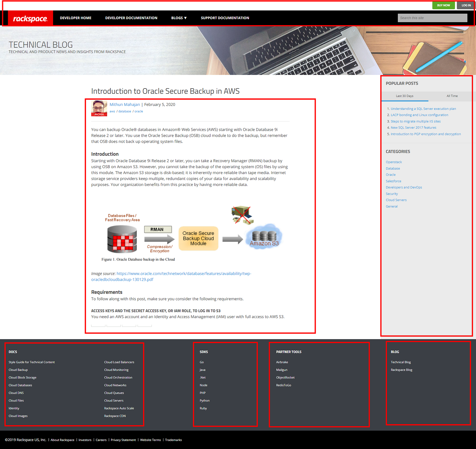
Task: Open Rackspace Blog footer link
Action: 401,370
